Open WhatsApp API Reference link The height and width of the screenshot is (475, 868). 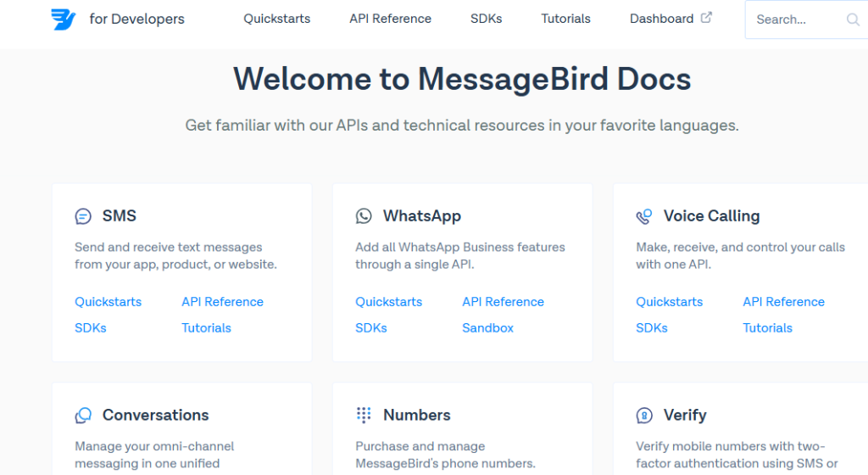point(504,302)
